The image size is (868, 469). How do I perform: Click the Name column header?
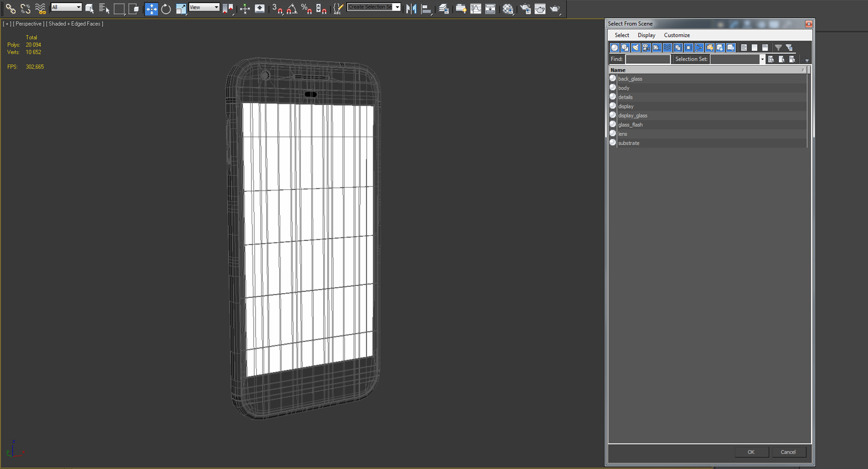708,70
